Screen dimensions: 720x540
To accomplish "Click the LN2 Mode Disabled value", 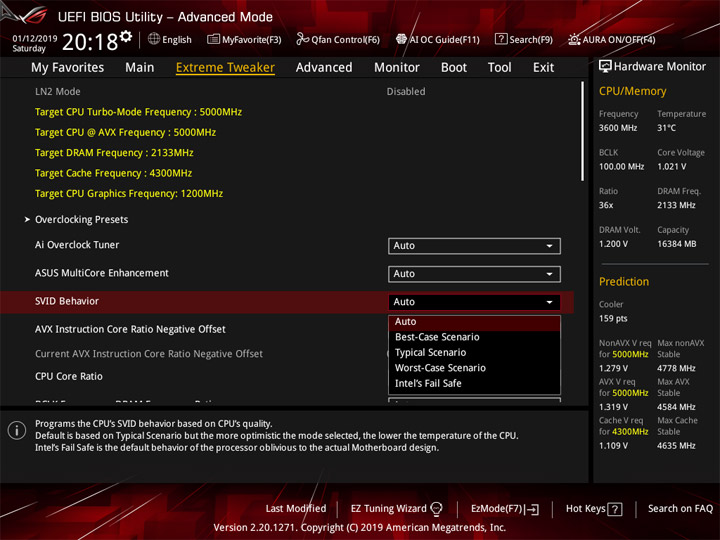I will click(x=406, y=91).
